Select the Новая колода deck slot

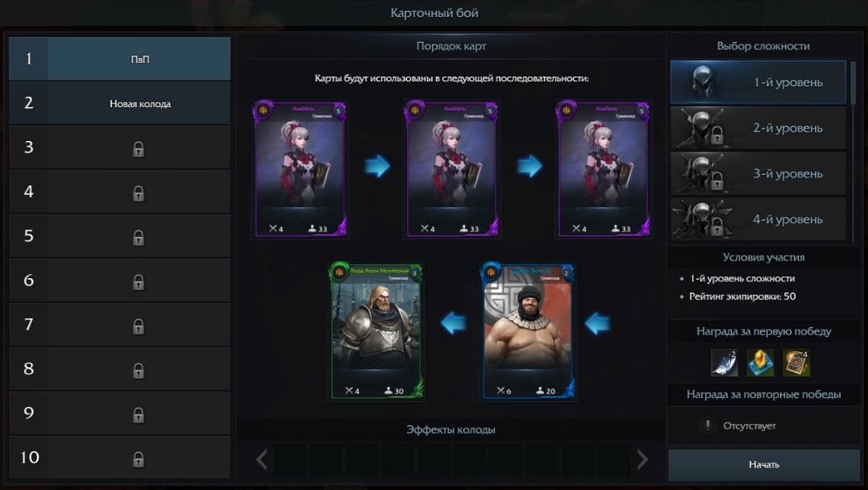(x=119, y=103)
